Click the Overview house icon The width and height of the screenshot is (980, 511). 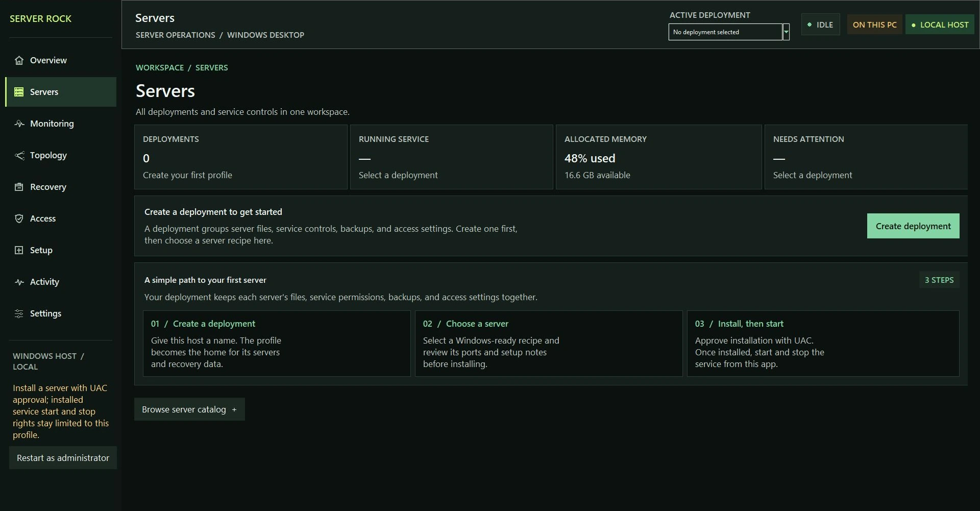[19, 60]
